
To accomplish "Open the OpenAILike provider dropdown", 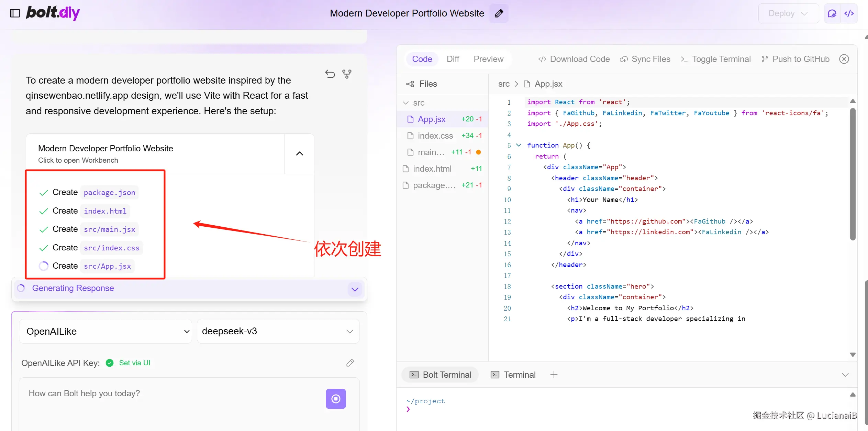I will pyautogui.click(x=105, y=331).
